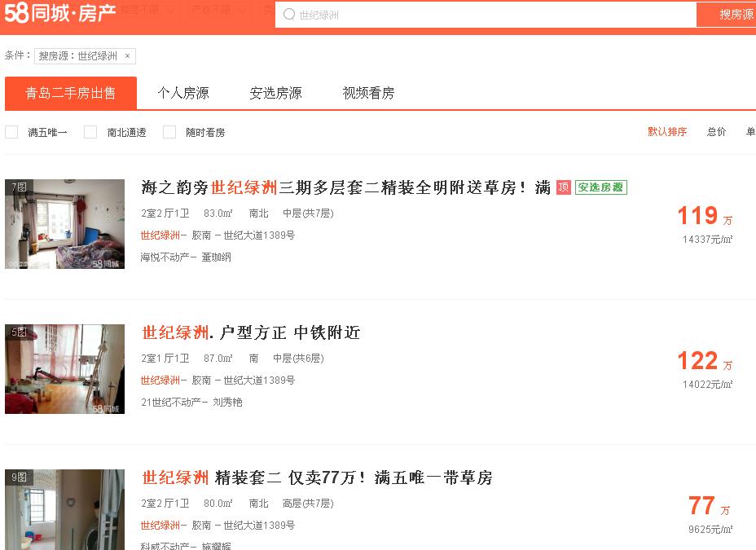
Task: Toggle the 随时看房 checkbox
Action: 169,131
